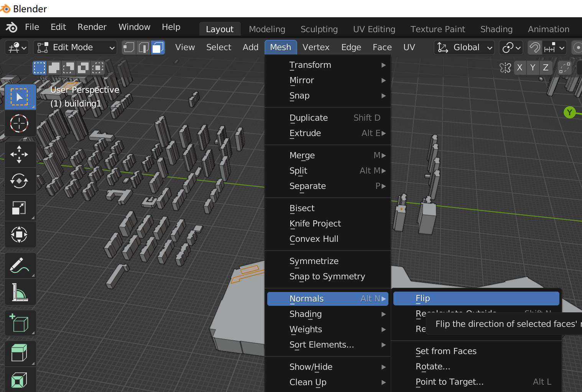Activate the Extrude Region tool
Viewport: 582px width, 392px height.
click(19, 353)
